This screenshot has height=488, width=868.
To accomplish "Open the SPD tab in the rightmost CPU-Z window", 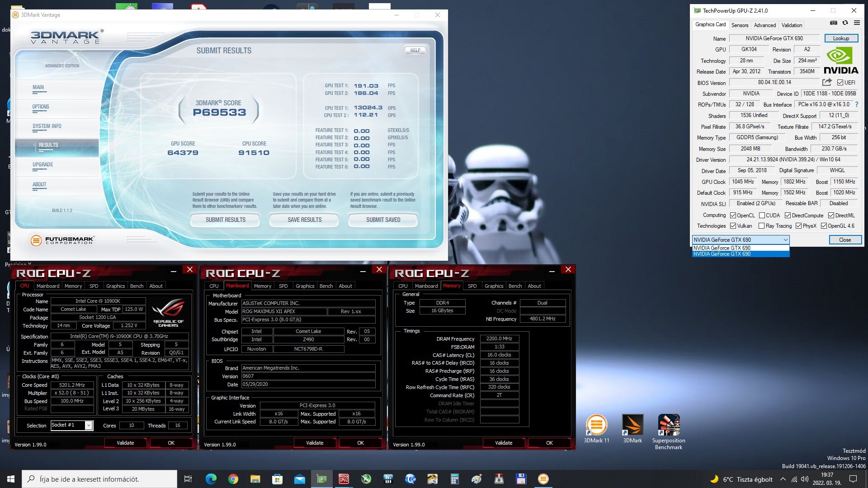I will [x=472, y=286].
